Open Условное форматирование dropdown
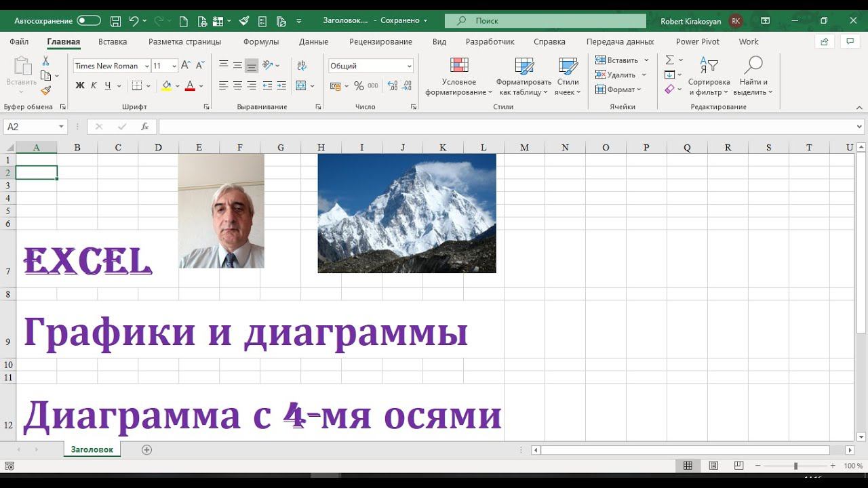 click(459, 77)
